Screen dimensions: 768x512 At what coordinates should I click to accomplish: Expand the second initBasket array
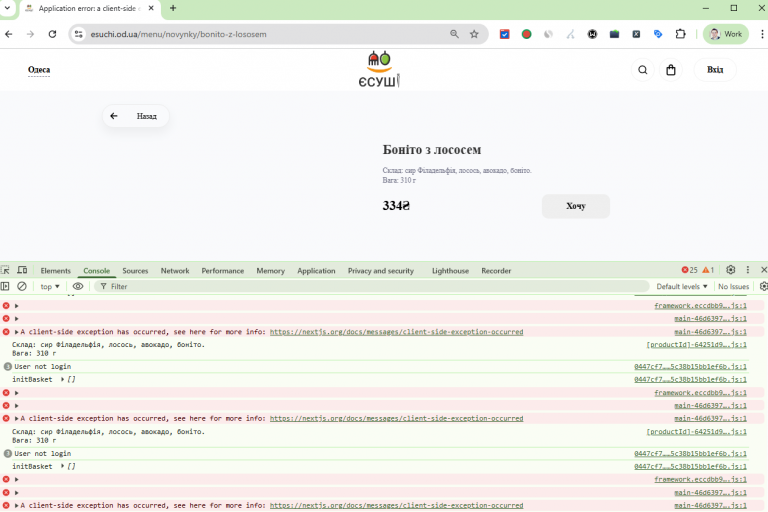[63, 466]
